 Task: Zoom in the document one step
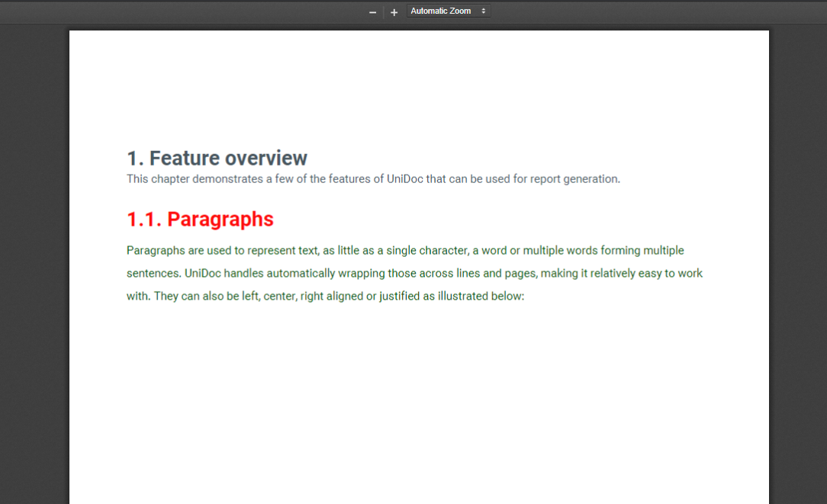(x=394, y=11)
